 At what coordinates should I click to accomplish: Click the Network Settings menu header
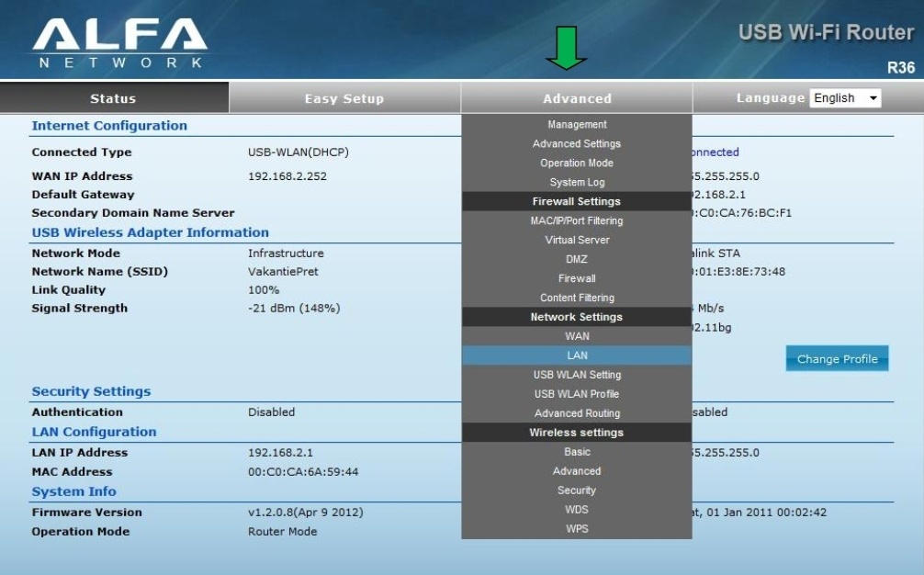coord(577,317)
